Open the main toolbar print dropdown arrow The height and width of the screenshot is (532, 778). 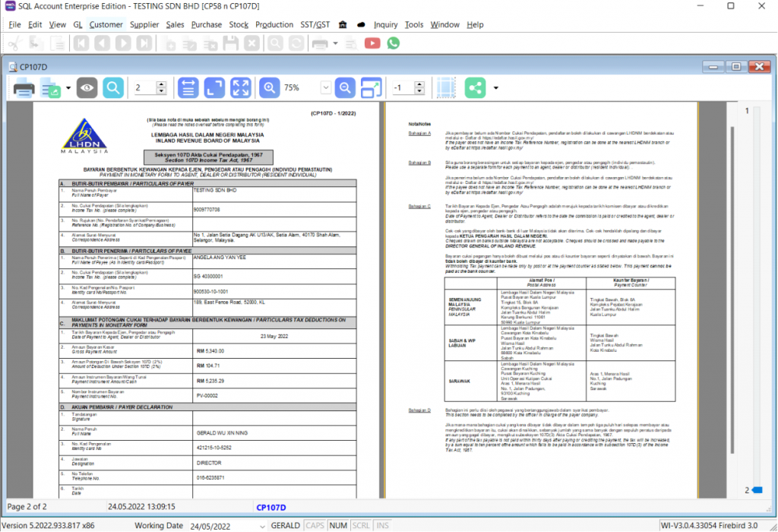[x=335, y=43]
